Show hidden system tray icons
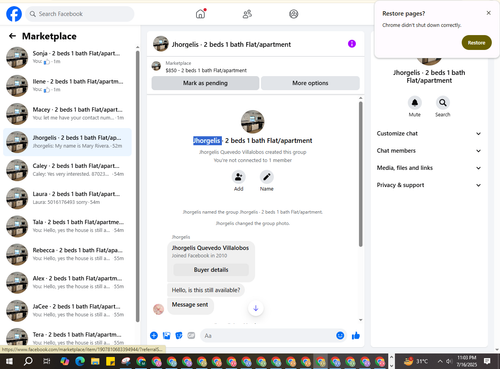Image resolution: width=500 pixels, height=369 pixels. [440, 361]
